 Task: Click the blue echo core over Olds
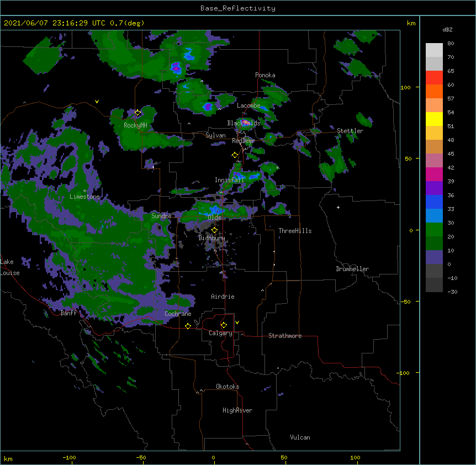click(215, 210)
